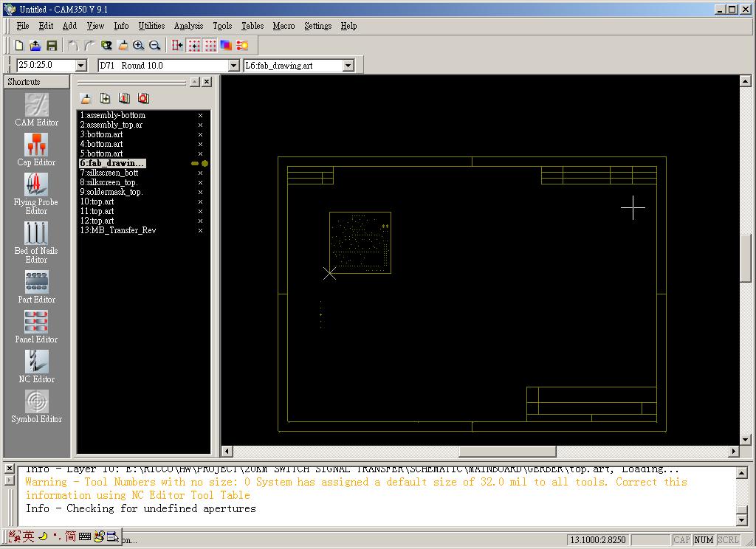
Task: Select layer 7:silkscreen_bott in layer list
Action: (x=109, y=173)
